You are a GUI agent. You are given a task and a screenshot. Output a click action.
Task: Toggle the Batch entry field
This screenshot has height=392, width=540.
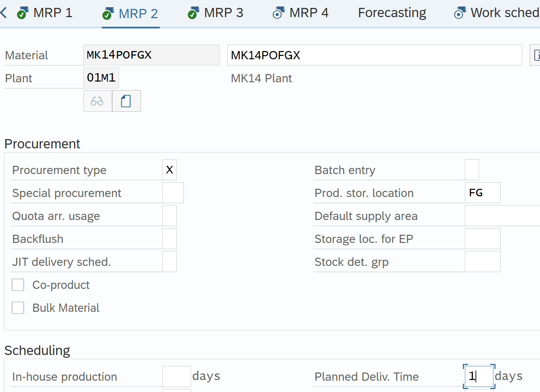pos(472,170)
